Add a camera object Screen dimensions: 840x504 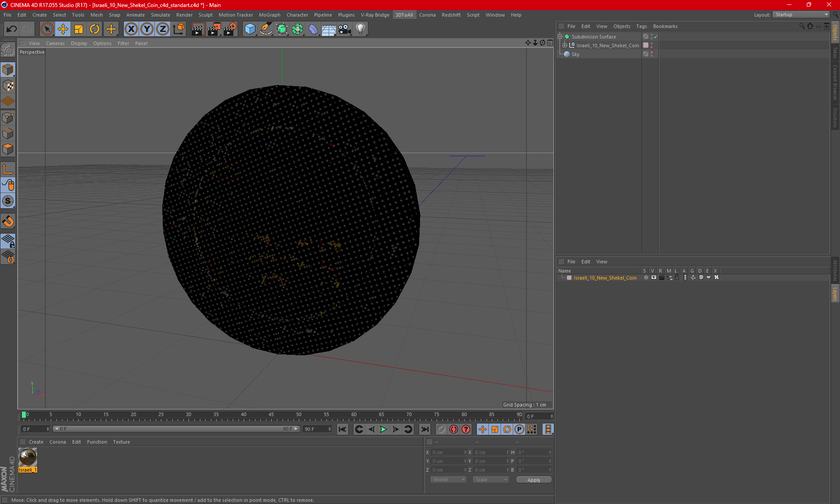tap(344, 29)
